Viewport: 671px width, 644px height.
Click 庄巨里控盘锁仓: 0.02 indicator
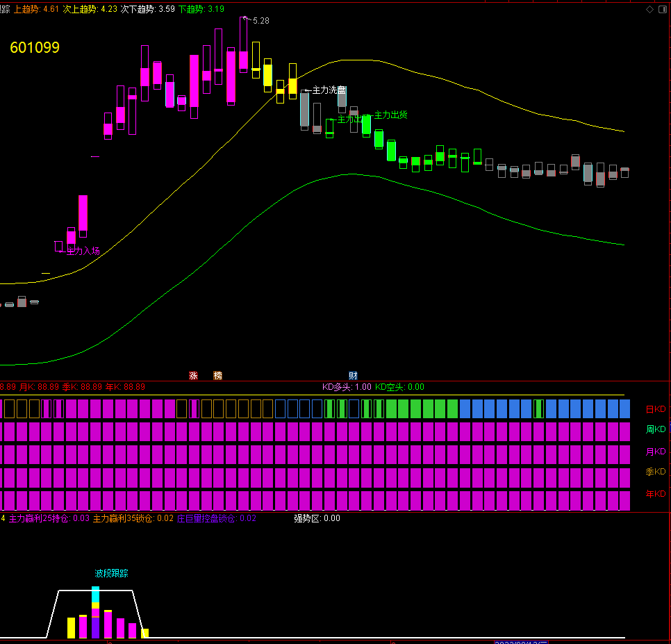point(217,518)
